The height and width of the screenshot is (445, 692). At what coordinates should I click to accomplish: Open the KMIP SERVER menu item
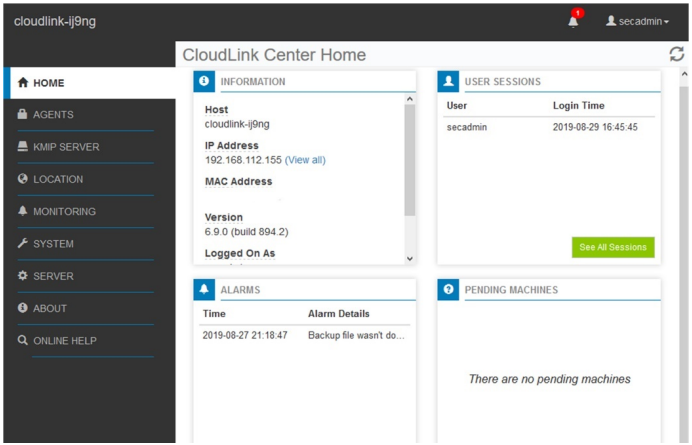tap(86, 147)
